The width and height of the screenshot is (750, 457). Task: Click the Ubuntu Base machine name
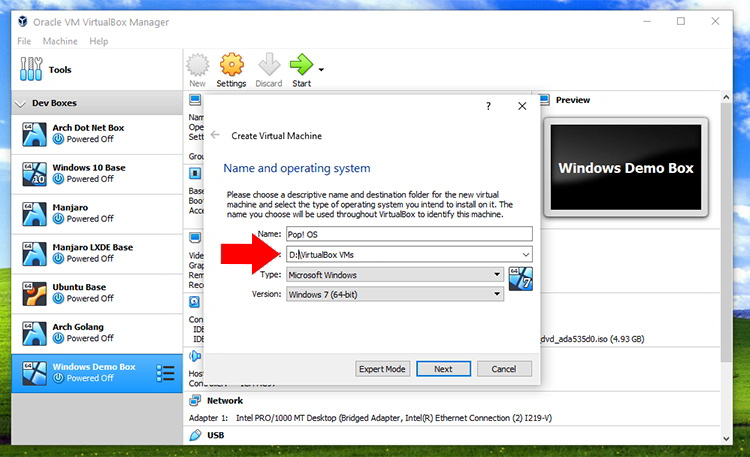79,287
